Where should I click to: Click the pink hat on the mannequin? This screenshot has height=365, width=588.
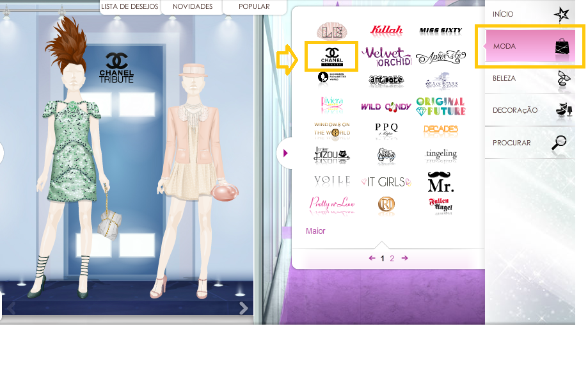[193, 70]
